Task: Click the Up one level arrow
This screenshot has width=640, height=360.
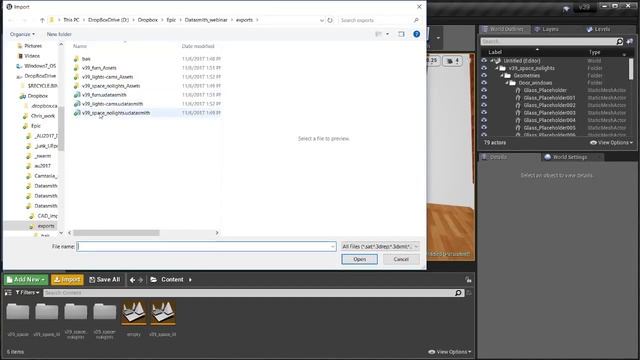Action: coord(42,20)
